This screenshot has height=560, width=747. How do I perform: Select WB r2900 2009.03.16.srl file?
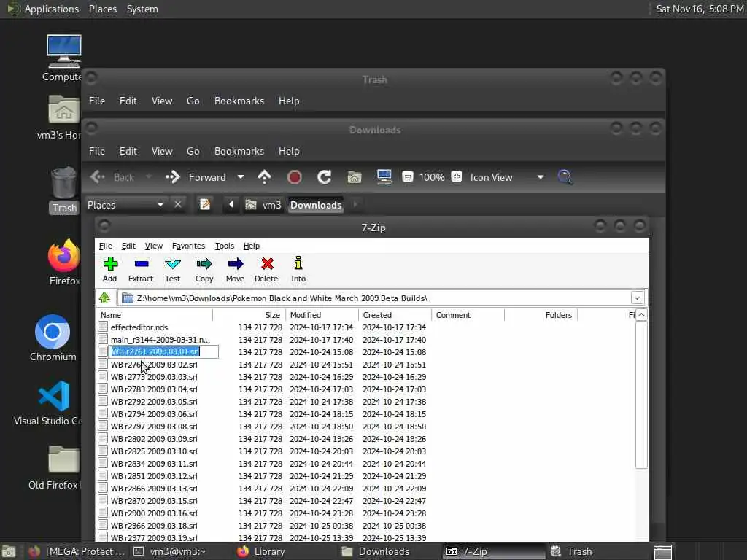tap(154, 513)
